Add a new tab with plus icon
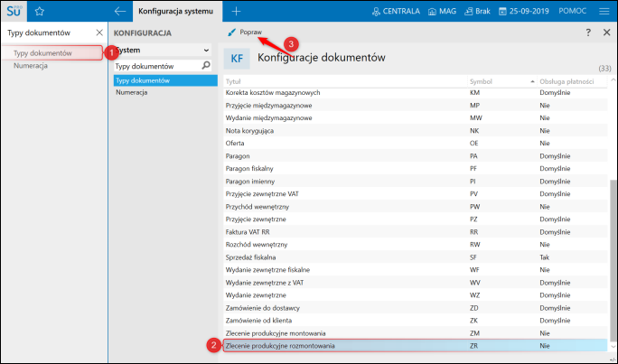Screen dimensions: 618x364 click(x=236, y=12)
